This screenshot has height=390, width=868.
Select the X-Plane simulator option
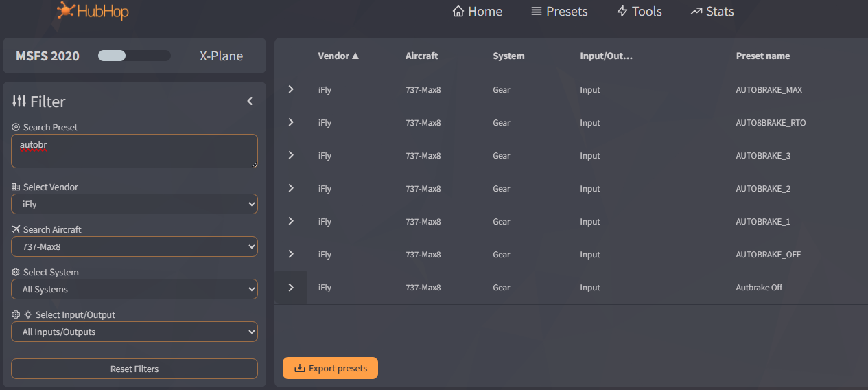click(221, 56)
